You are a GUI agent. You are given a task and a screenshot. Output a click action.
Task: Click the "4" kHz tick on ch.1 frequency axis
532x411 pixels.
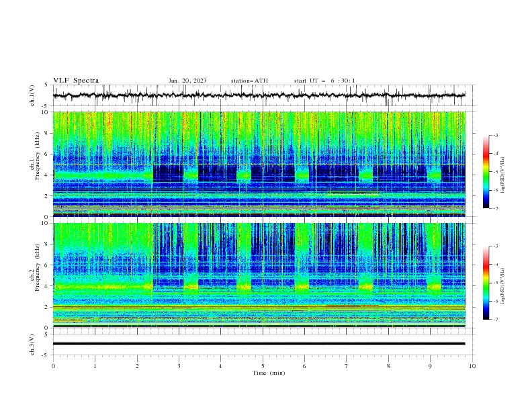coord(48,175)
